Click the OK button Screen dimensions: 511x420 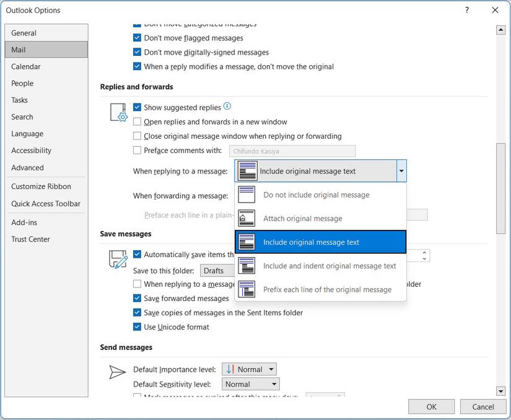(431, 406)
